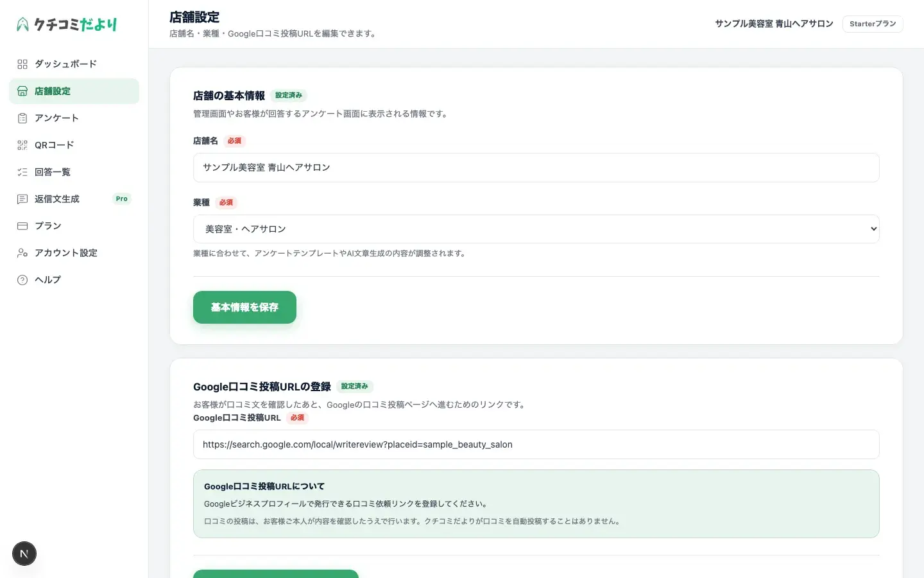This screenshot has width=924, height=578.
Task: Click the description beginning 管理画面やお客様が回答する
Action: pyautogui.click(x=321, y=114)
